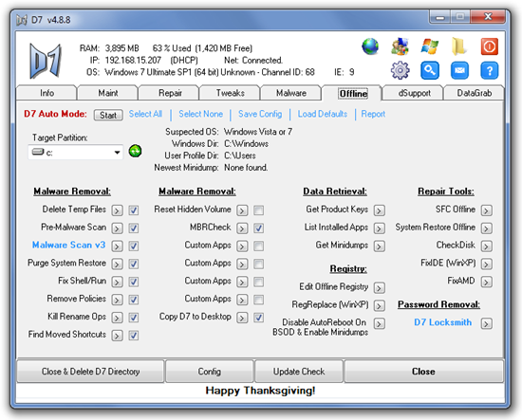This screenshot has height=420, width=522.
Task: Click Malware Scan v3 blue label
Action: [68, 246]
